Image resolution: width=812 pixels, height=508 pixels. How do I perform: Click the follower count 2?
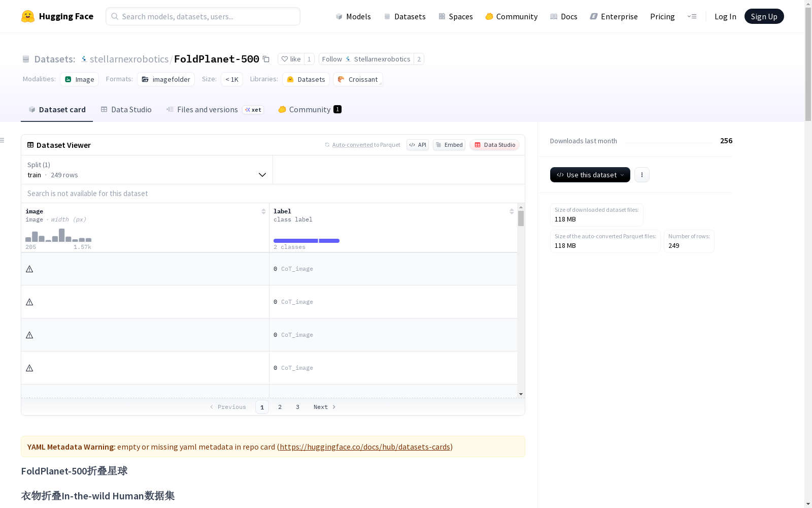(x=419, y=59)
